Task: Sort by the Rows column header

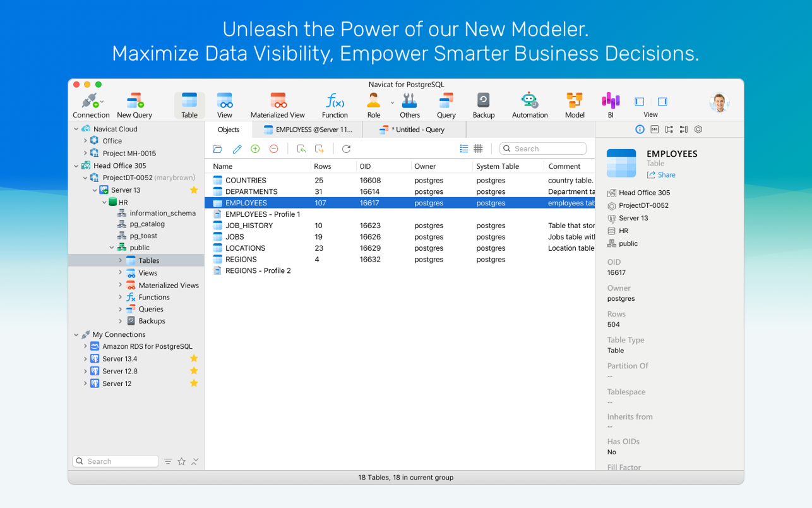Action: coord(333,166)
